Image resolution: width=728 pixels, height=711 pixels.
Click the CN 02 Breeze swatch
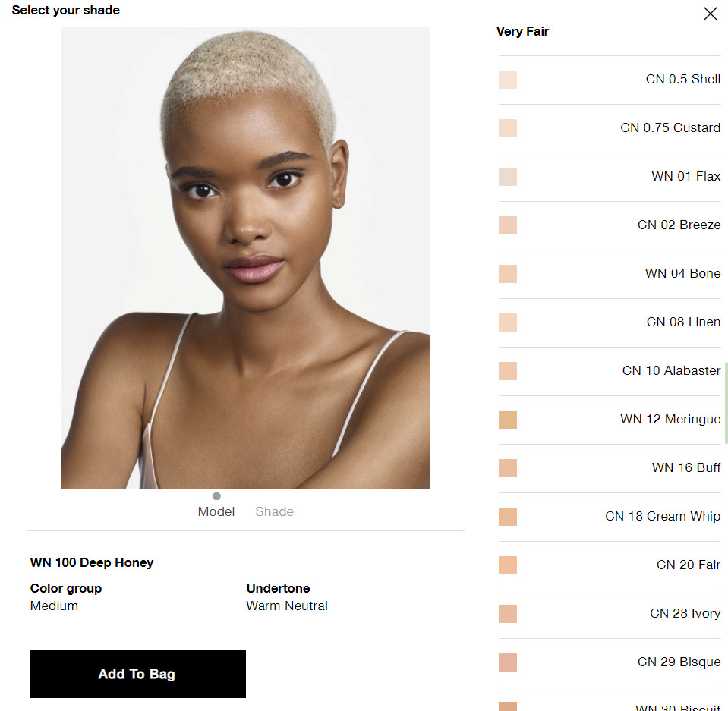[507, 225]
